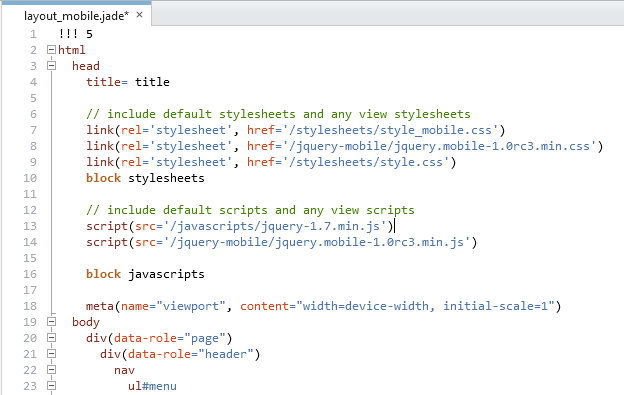Collapse the head fold on line 3

click(x=51, y=66)
